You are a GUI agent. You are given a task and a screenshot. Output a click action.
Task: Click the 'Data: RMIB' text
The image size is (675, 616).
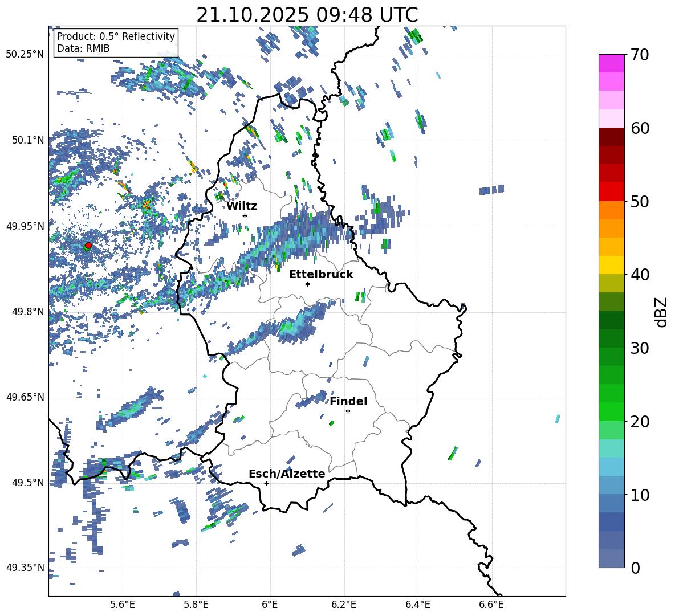click(83, 48)
